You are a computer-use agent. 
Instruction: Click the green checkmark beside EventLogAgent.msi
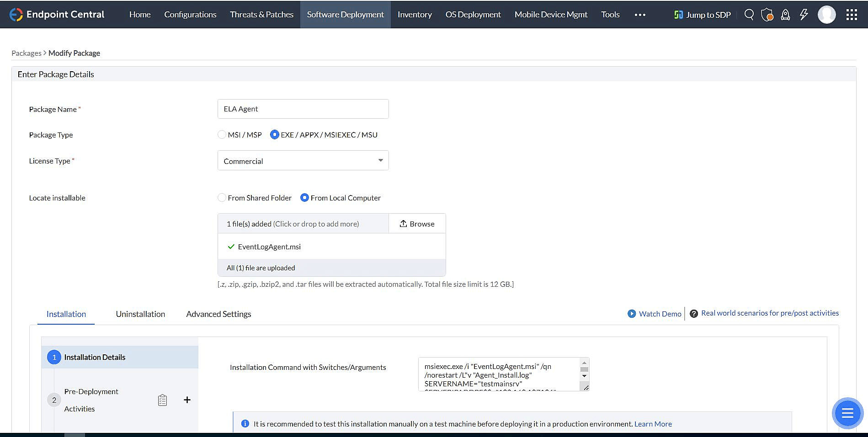click(231, 247)
